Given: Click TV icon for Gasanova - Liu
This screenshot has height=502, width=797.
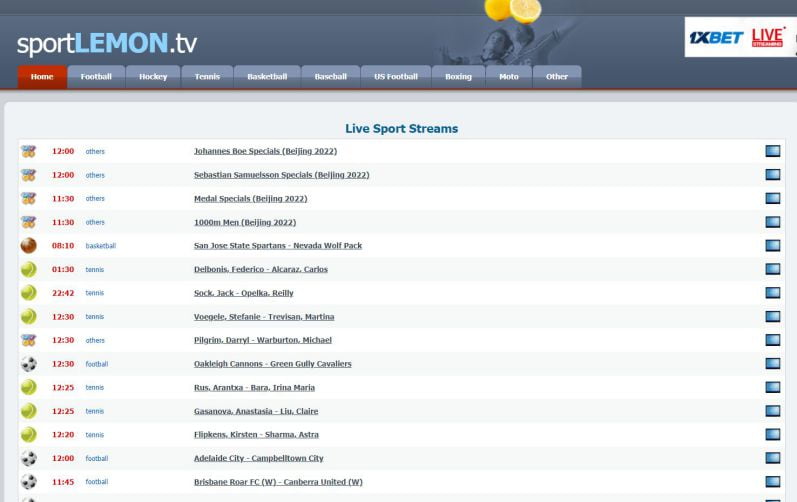Looking at the screenshot, I should [773, 411].
